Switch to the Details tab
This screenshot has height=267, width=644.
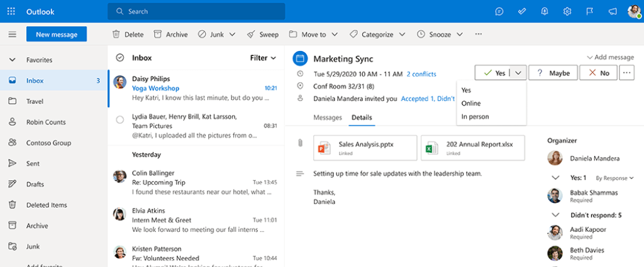(362, 117)
